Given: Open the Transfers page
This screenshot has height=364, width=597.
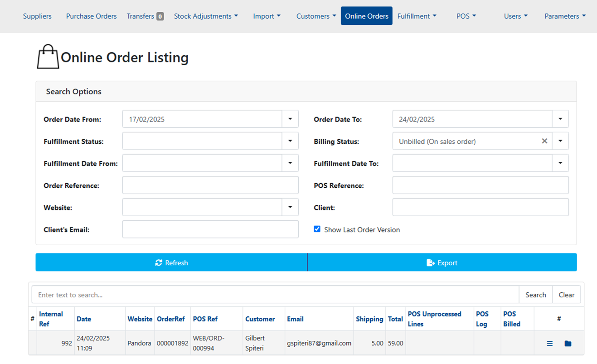Looking at the screenshot, I should 145,16.
